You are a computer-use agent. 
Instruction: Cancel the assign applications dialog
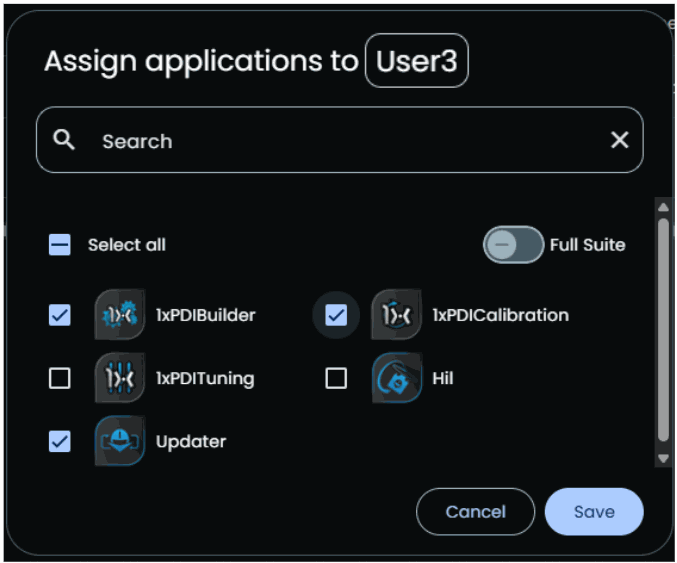click(475, 512)
